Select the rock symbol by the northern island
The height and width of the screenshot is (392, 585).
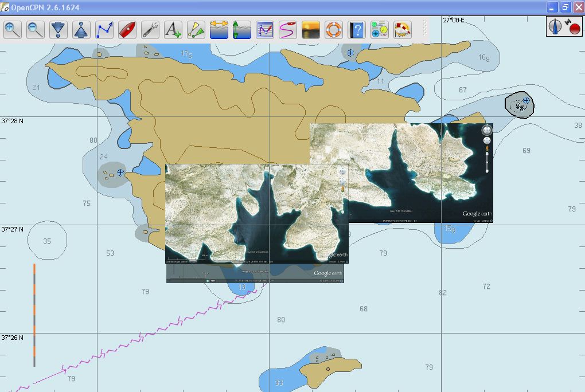(350, 53)
